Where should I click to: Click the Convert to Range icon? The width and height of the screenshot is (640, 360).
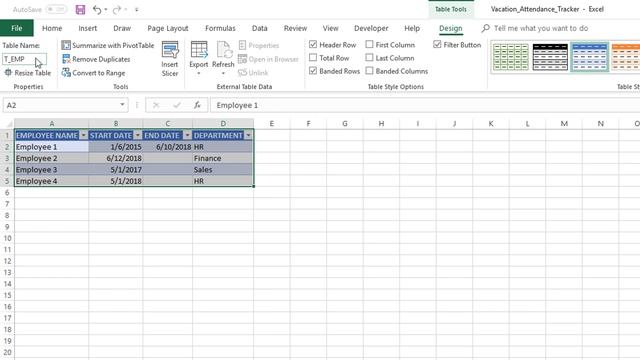pyautogui.click(x=66, y=73)
